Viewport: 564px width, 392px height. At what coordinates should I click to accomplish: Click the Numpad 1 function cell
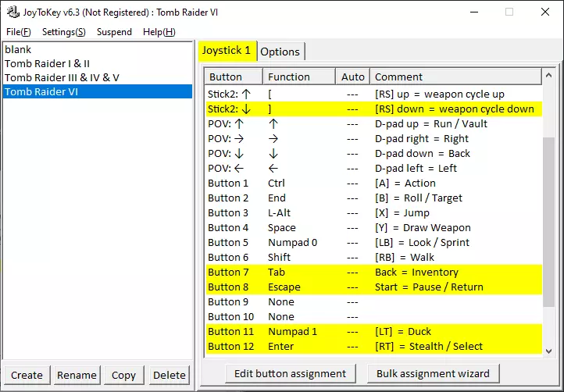tap(292, 332)
